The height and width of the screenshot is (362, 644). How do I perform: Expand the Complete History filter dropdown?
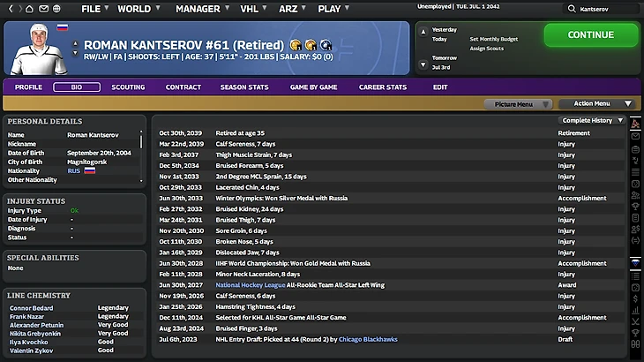(593, 120)
